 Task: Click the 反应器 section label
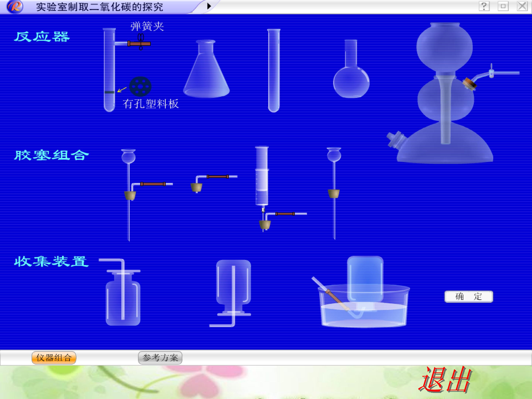(42, 37)
